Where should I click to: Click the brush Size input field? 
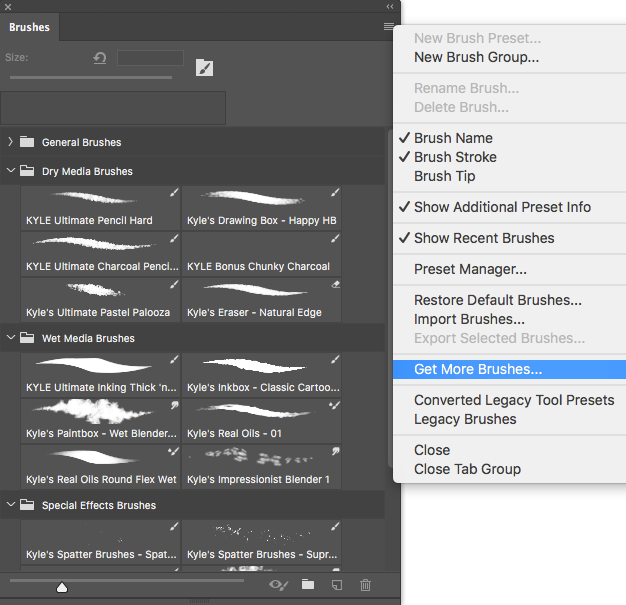click(150, 58)
